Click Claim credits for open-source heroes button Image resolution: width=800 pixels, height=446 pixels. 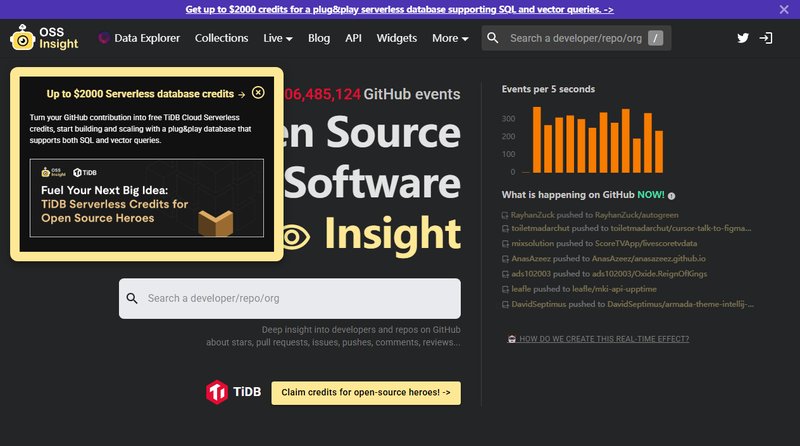(366, 393)
